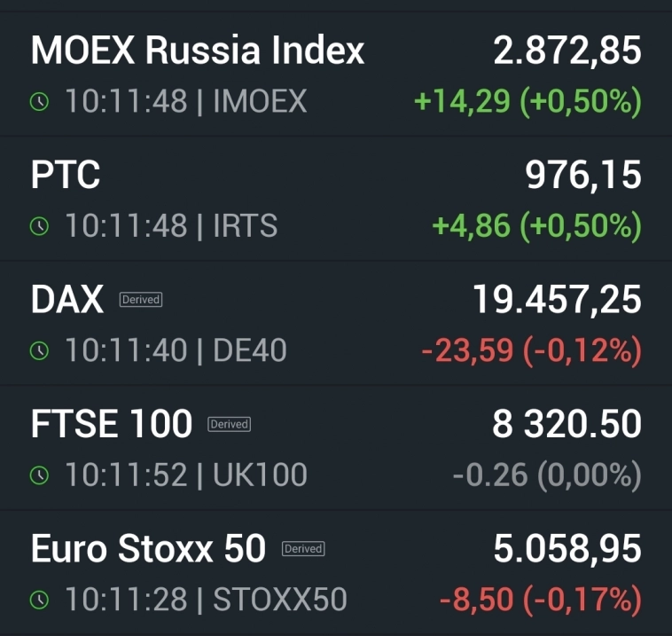Click MOEX price 2.872,85
This screenshot has width=672, height=636.
[x=567, y=51]
